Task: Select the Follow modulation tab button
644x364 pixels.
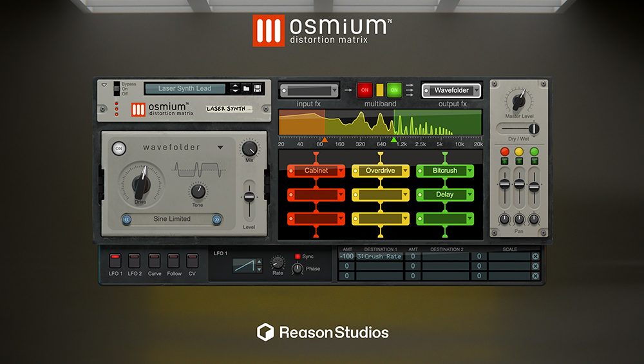Action: (x=173, y=260)
